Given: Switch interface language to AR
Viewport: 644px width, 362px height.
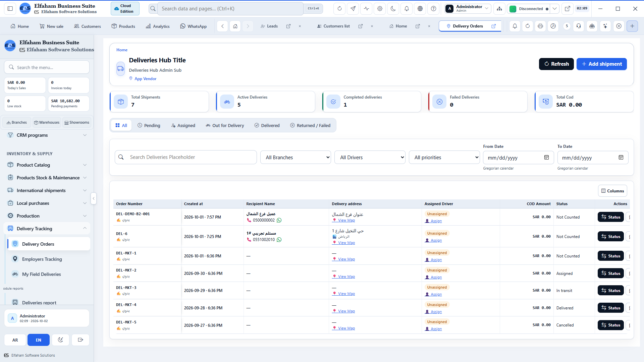Looking at the screenshot, I should (x=15, y=340).
